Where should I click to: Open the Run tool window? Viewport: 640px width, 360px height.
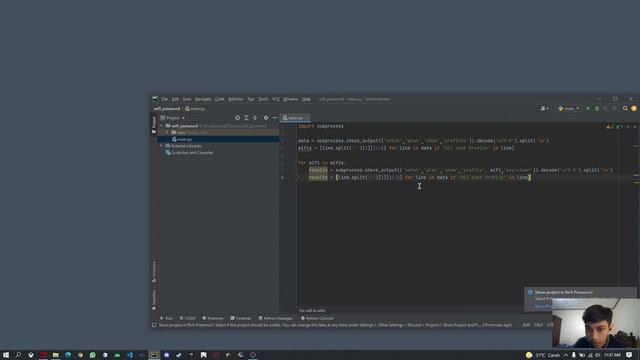[167, 318]
